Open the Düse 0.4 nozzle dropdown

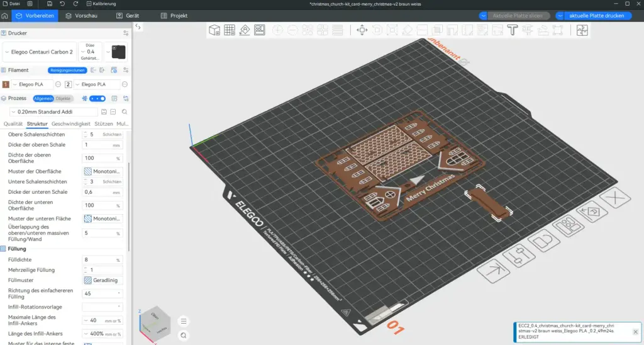pos(90,52)
